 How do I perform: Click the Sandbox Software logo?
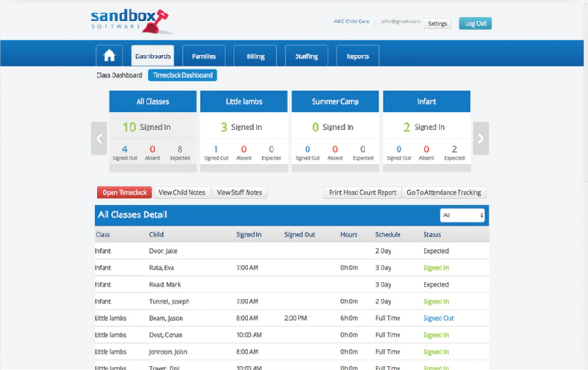(x=129, y=20)
